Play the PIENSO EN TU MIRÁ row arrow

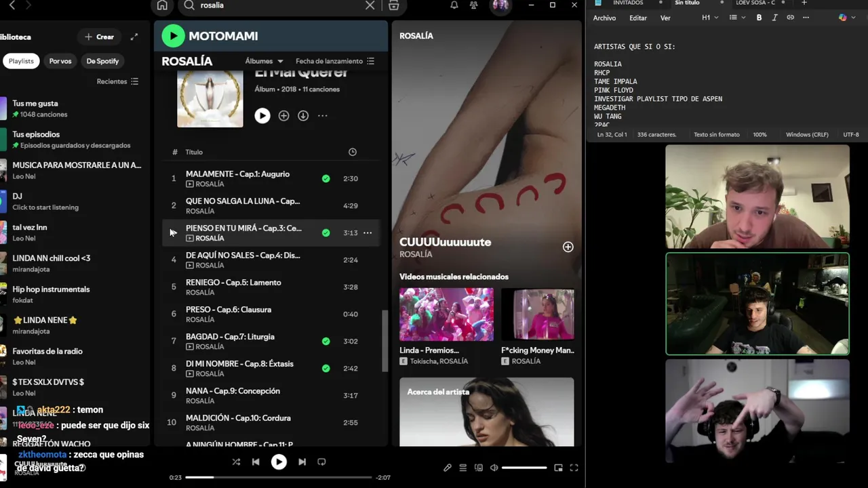pos(173,232)
